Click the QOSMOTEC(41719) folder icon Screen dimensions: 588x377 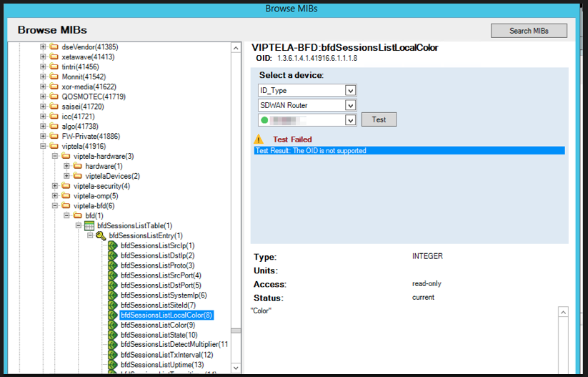point(54,97)
